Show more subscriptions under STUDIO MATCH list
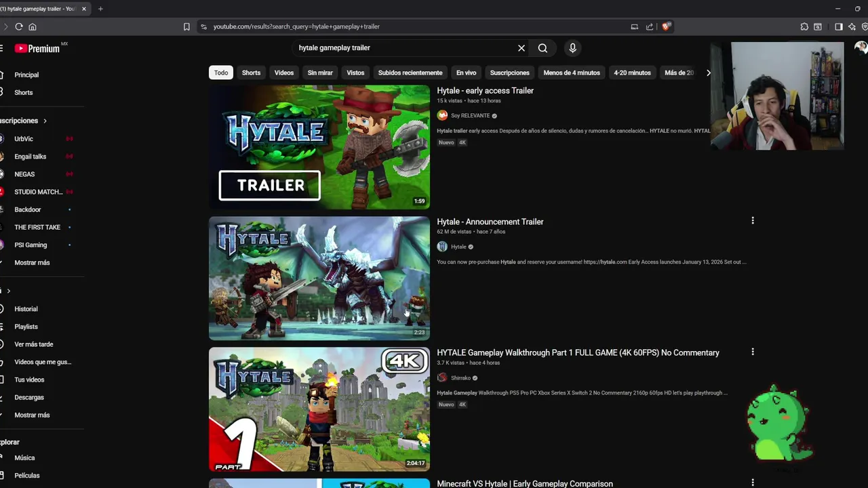Viewport: 868px width, 488px height. (x=32, y=262)
